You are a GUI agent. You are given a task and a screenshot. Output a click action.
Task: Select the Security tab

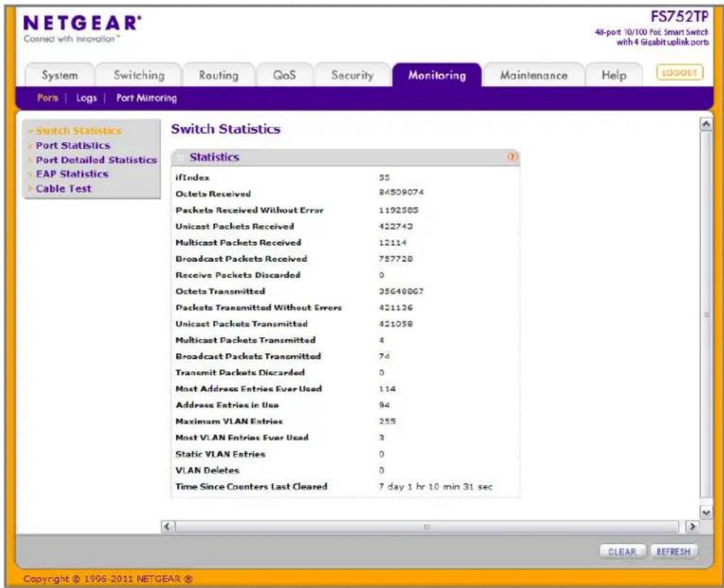tap(352, 75)
